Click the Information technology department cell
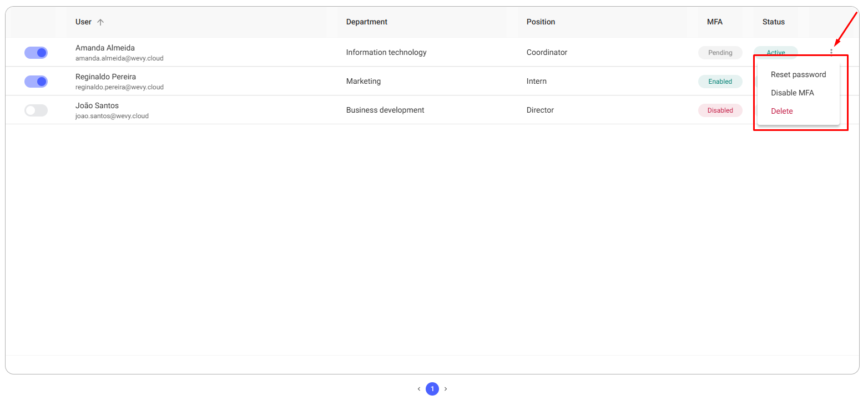 click(x=386, y=52)
